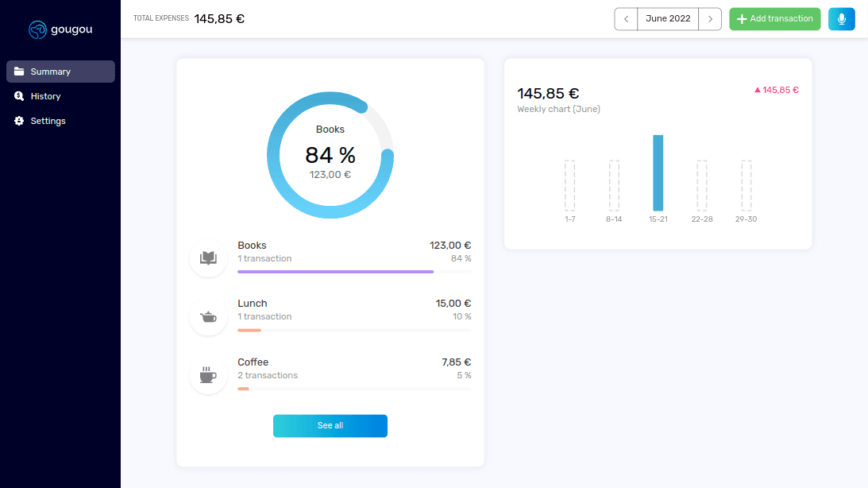Open the June 2022 month selector

[x=668, y=18]
